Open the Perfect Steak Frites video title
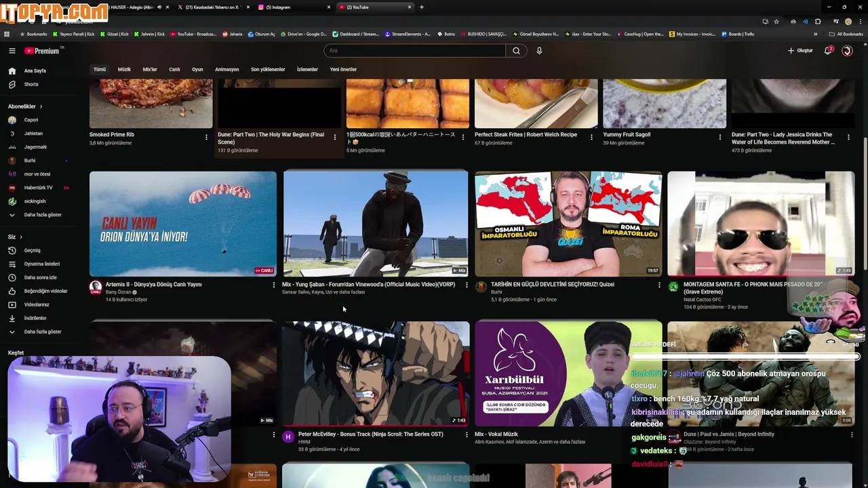 click(x=526, y=134)
